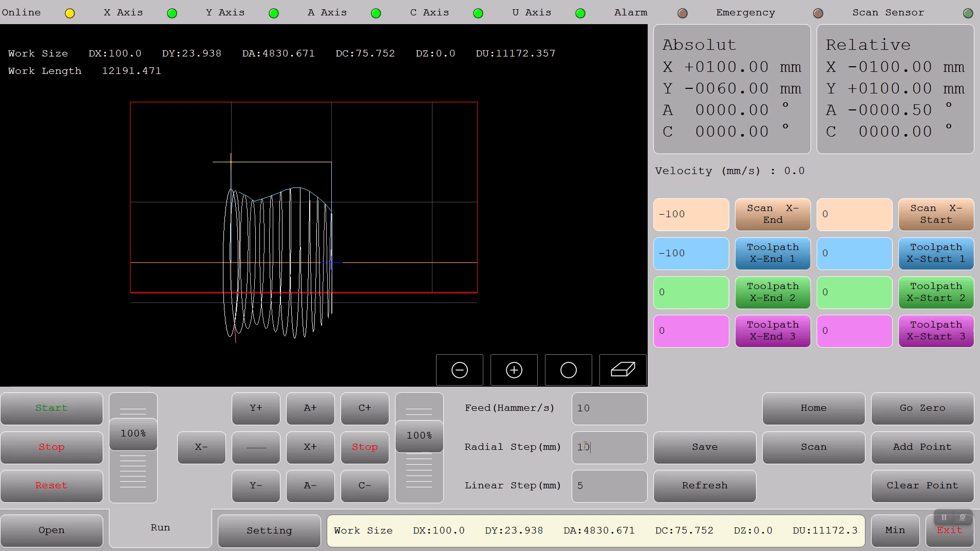Zoom out the toolpath preview
The width and height of the screenshot is (980, 551).
pos(460,370)
